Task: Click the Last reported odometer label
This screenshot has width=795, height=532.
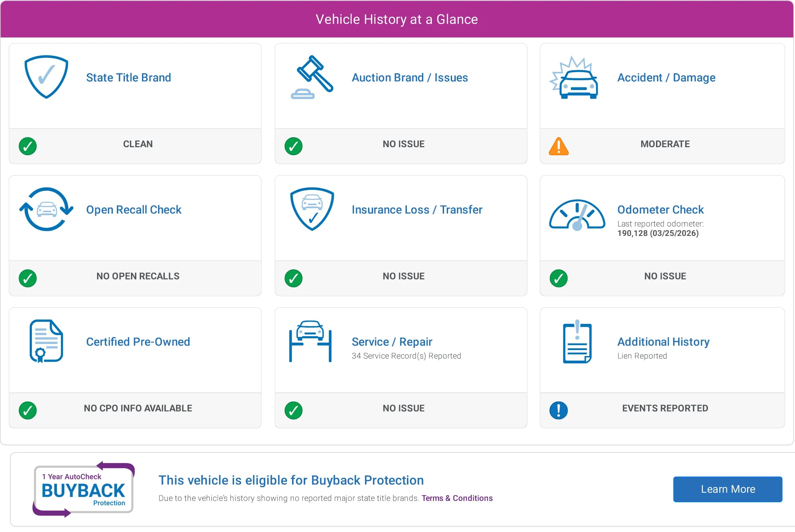Action: (x=660, y=224)
